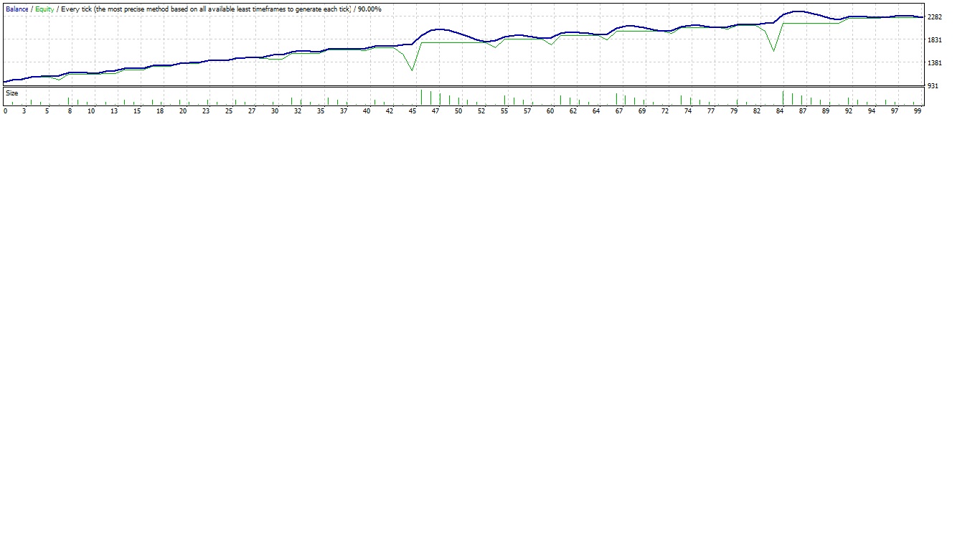This screenshot has height=551, width=980.
Task: Click x-axis trade number 20
Action: tap(183, 111)
